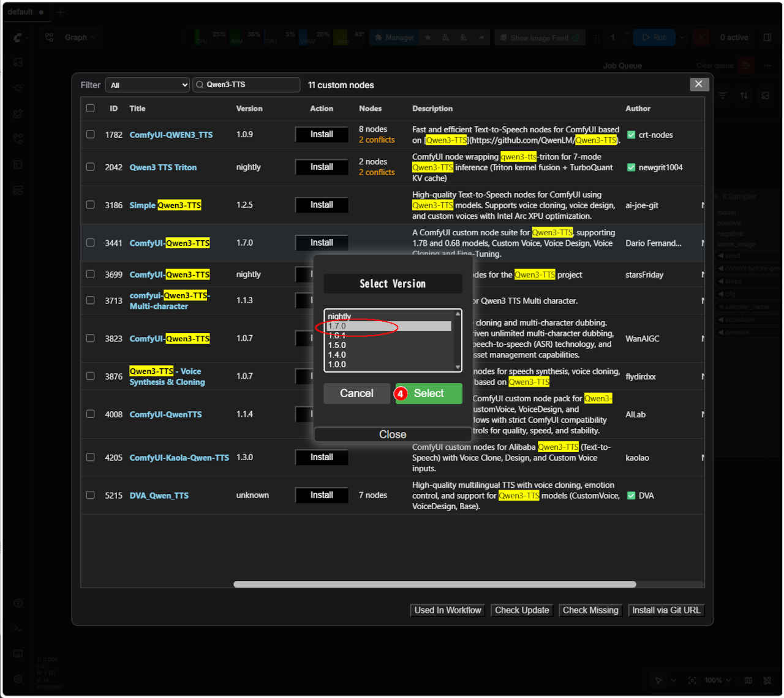
Task: Expand the arrow next to Run button
Action: (x=683, y=37)
